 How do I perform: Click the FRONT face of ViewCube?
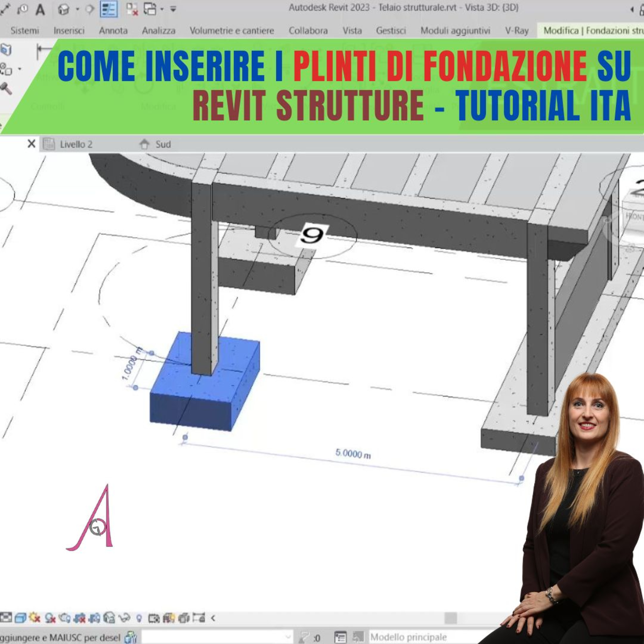coord(634,217)
